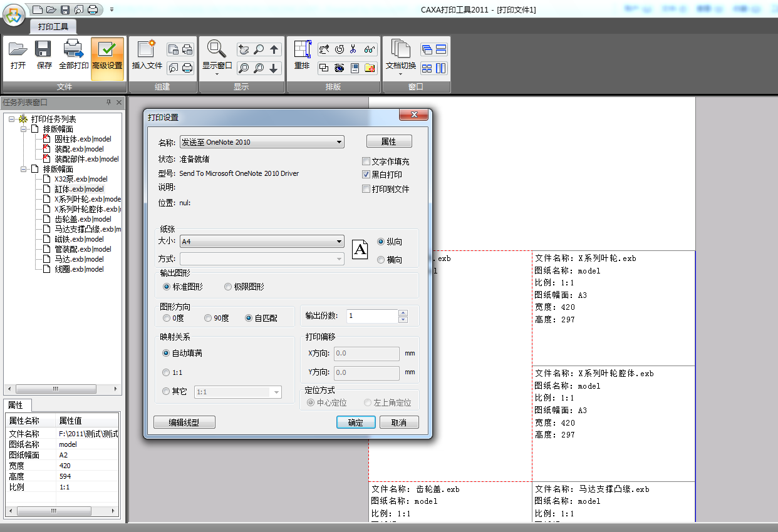Viewport: 778px width, 532px height.
Task: Click Open folder icon in quick access bar
Action: 51,9
